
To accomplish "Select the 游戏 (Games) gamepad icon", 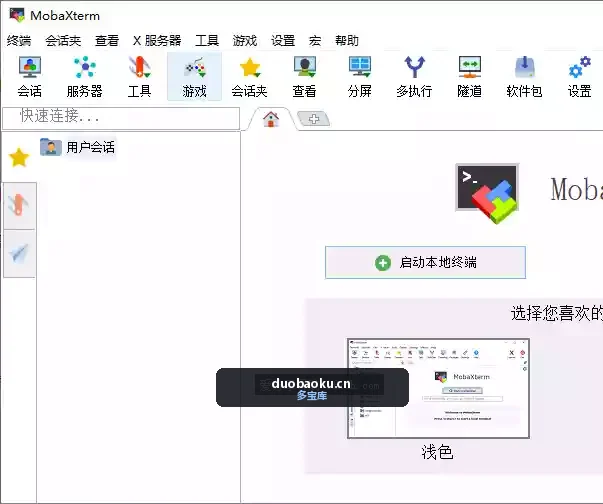I will pos(194,77).
